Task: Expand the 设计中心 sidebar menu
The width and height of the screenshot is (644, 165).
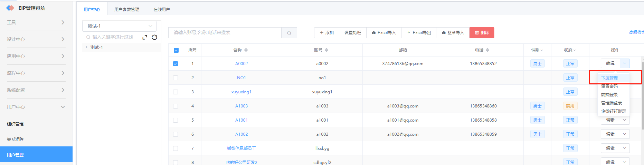Action: (x=36, y=39)
